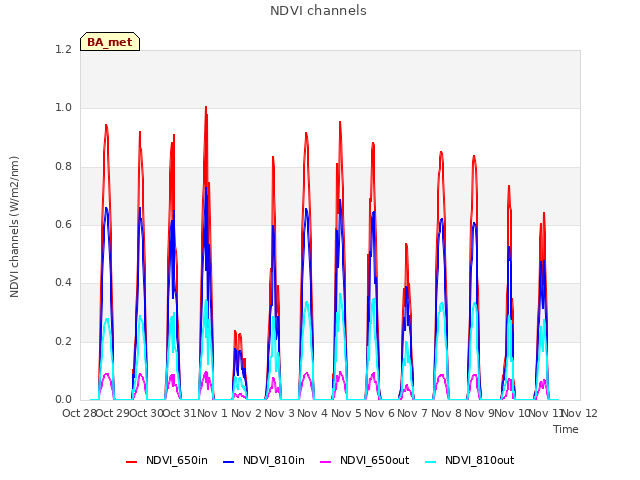Click the red NDVI_650in legend swatch

[x=131, y=462]
